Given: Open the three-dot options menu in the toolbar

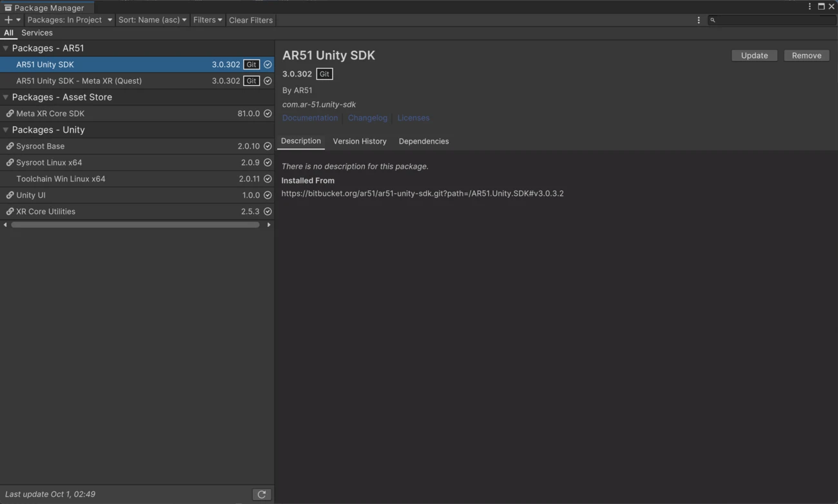Looking at the screenshot, I should pos(699,20).
